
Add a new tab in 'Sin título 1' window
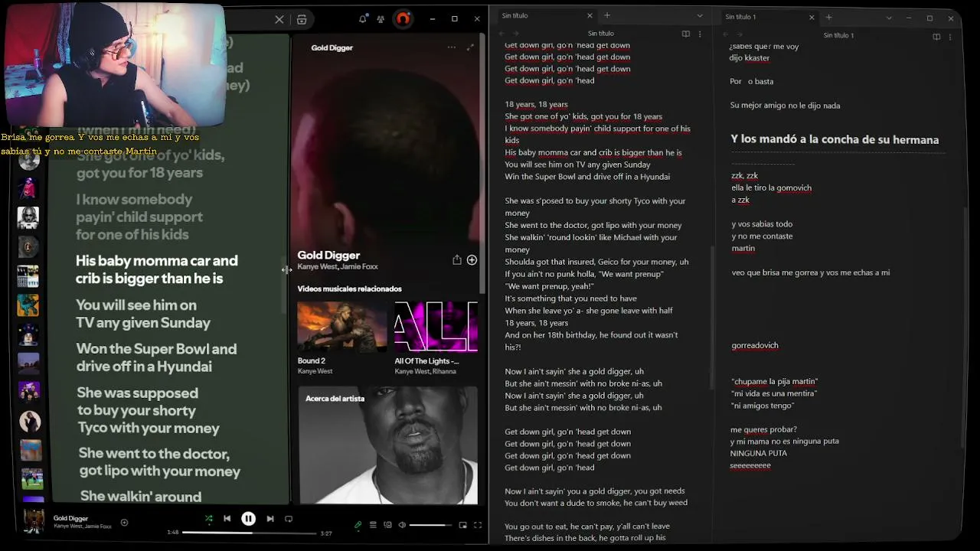[x=829, y=17]
